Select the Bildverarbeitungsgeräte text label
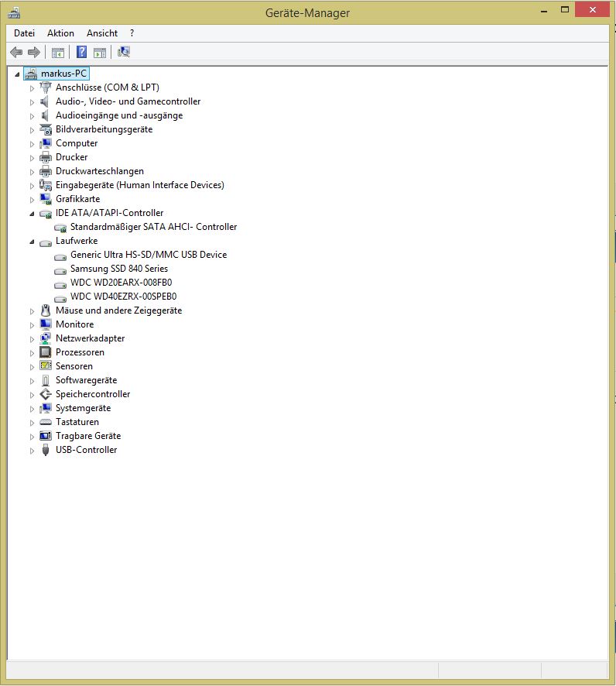The width and height of the screenshot is (616, 686). coord(104,129)
